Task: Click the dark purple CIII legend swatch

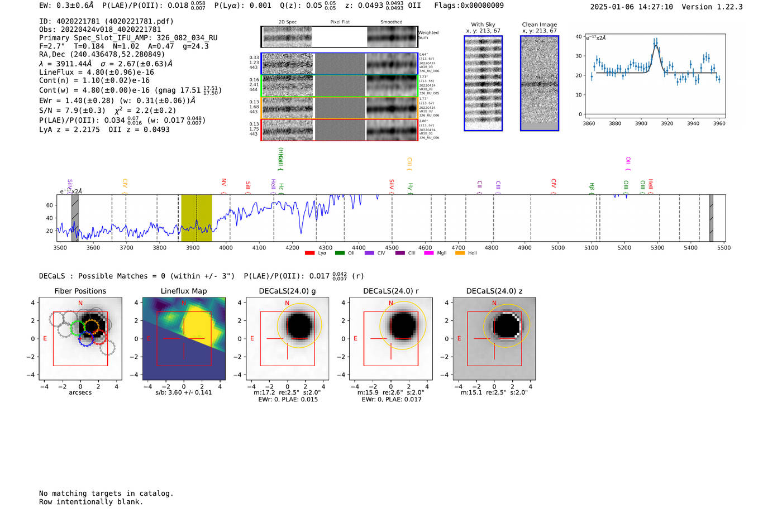Action: (x=400, y=253)
